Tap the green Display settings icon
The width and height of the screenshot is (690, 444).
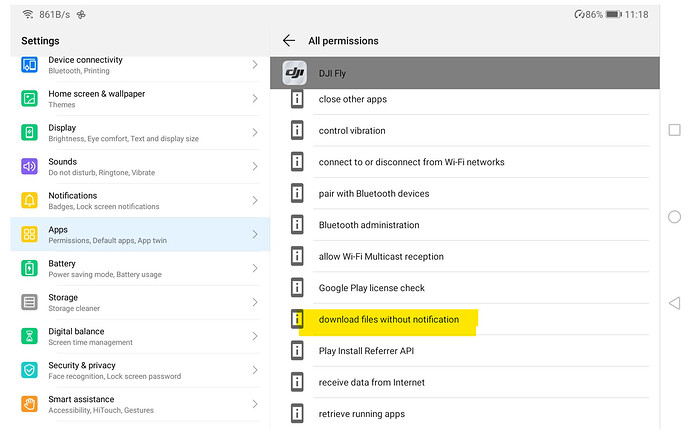pyautogui.click(x=29, y=132)
